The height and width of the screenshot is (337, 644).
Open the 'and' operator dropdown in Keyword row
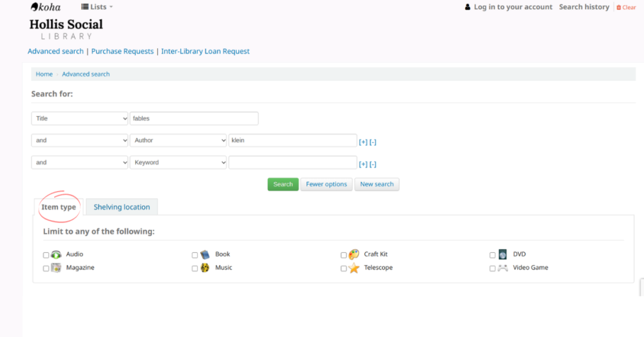(80, 162)
